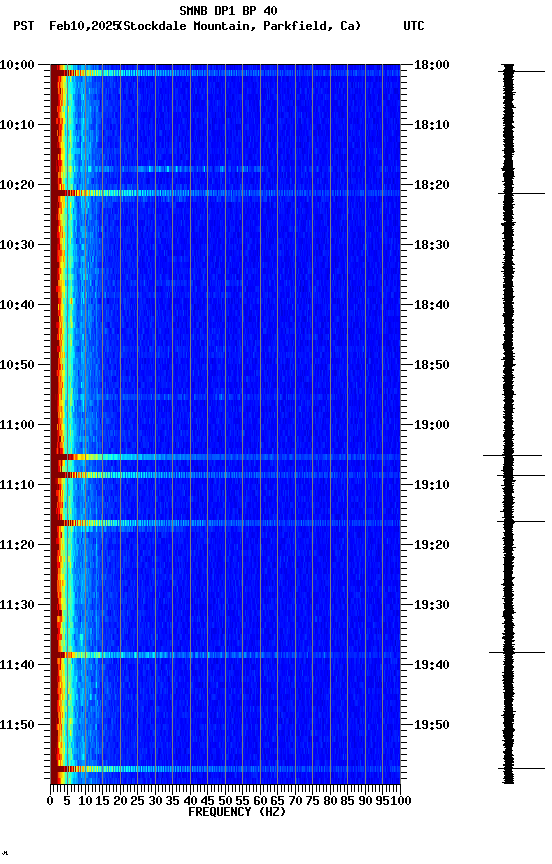Click the '75' frequency axis label
552x864 pixels.
coord(312,802)
